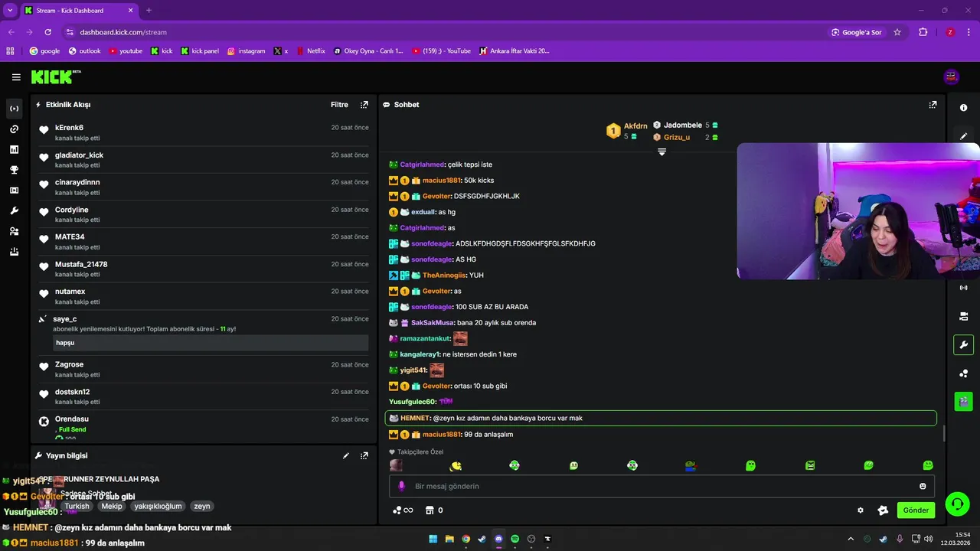Click the first emote in quick emote row

pos(396,465)
